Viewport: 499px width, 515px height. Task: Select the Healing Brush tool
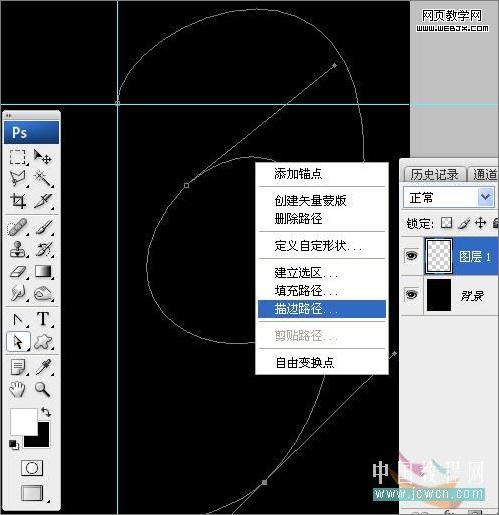point(17,227)
